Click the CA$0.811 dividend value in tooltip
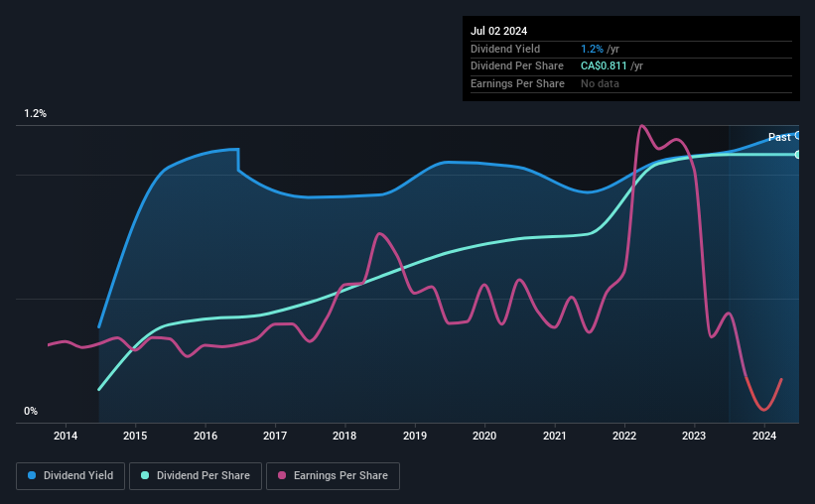Image resolution: width=815 pixels, height=504 pixels. 604,66
